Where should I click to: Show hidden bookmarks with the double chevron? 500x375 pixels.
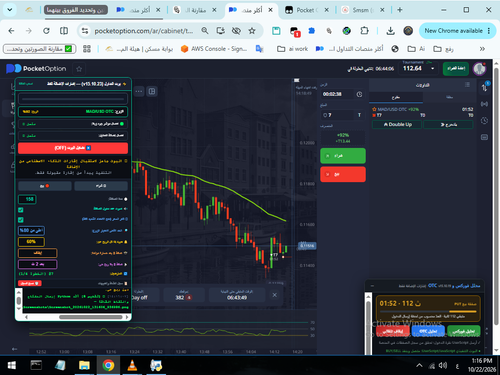482,49
